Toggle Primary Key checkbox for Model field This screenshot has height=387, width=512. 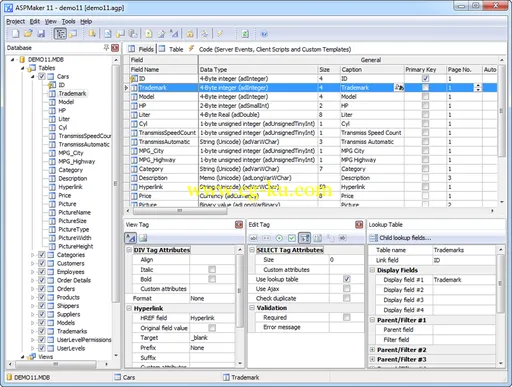click(x=425, y=97)
